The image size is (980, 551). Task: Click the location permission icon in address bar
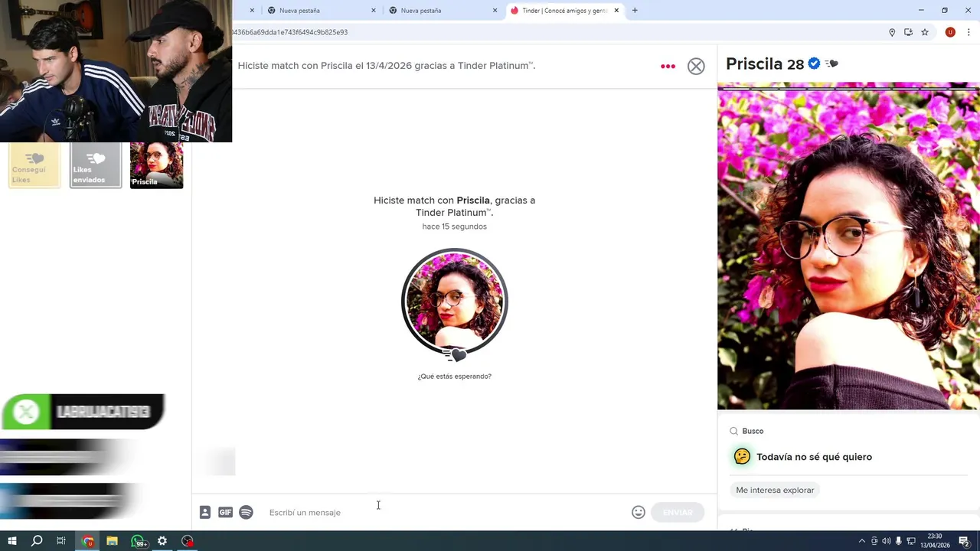(x=892, y=32)
